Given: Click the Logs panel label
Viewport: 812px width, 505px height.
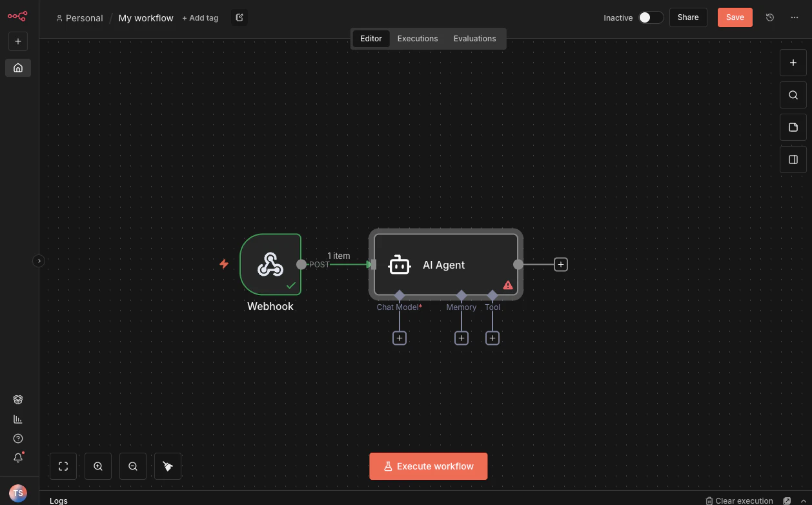Looking at the screenshot, I should (59, 500).
